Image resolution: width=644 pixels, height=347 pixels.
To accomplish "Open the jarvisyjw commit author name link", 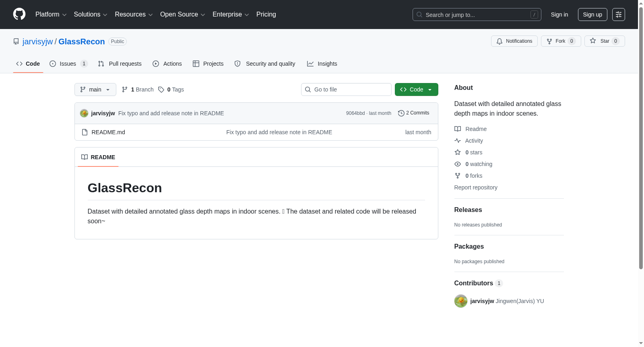I will click(x=103, y=113).
